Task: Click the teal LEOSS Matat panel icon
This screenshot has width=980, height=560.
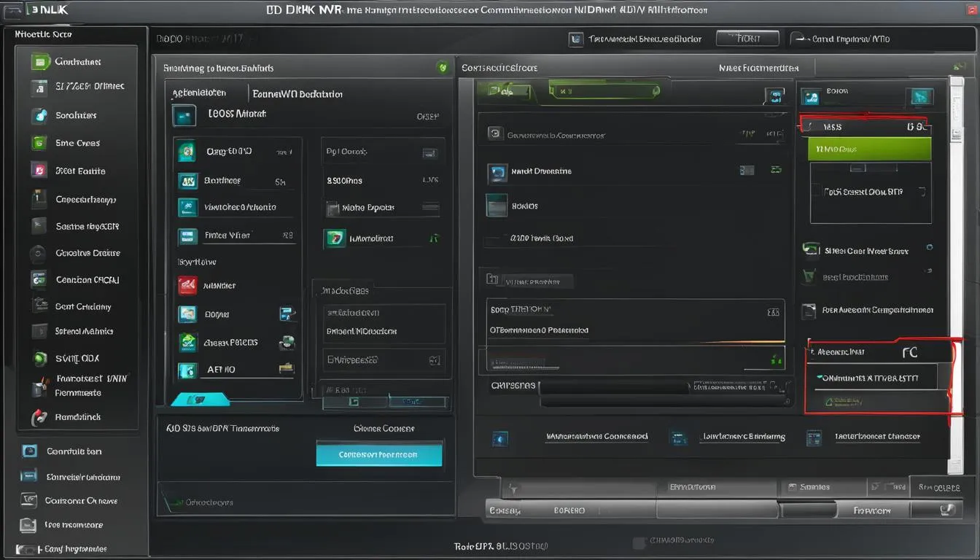Action: (x=184, y=115)
